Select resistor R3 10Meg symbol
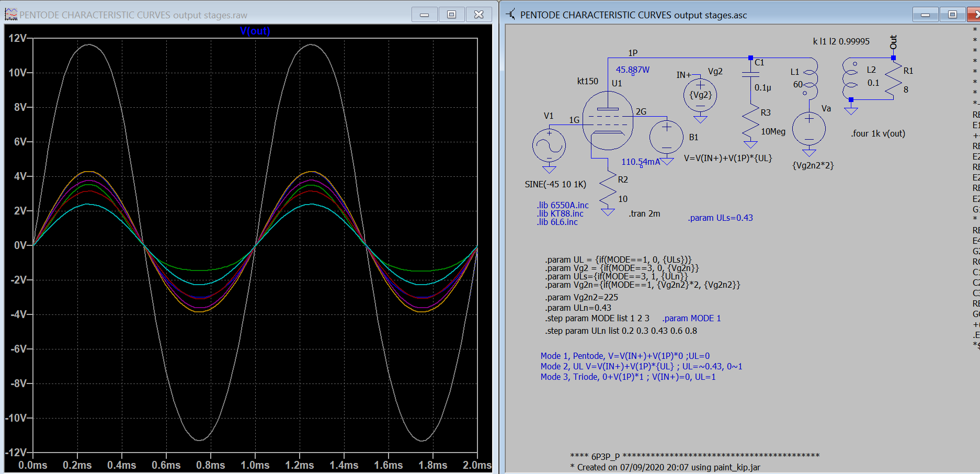 click(x=750, y=122)
